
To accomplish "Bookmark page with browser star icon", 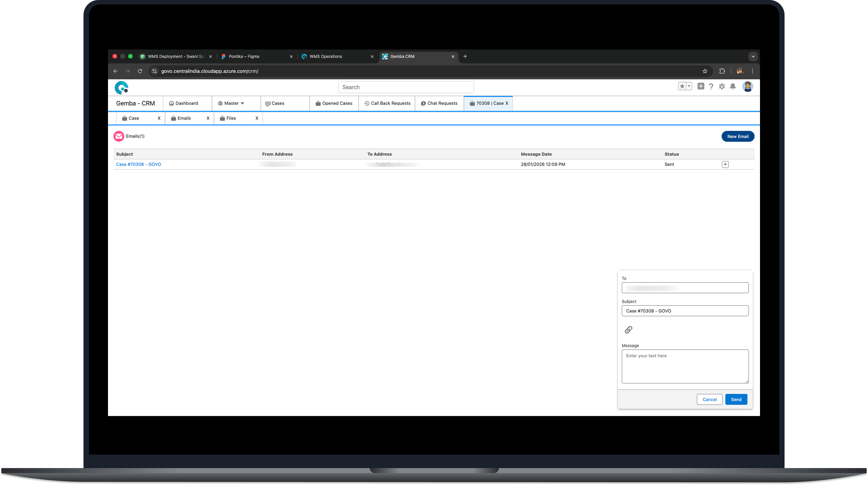I will click(705, 71).
